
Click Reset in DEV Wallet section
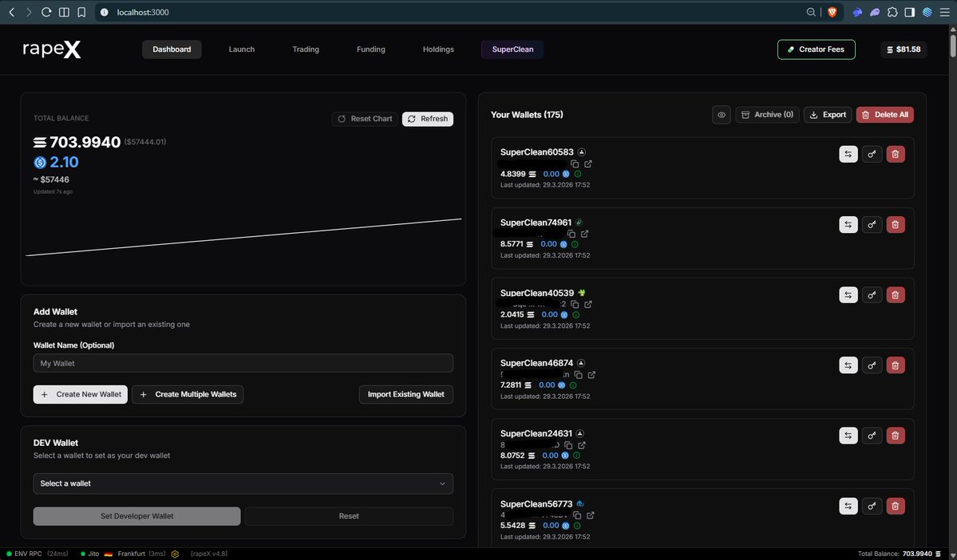[x=349, y=516]
